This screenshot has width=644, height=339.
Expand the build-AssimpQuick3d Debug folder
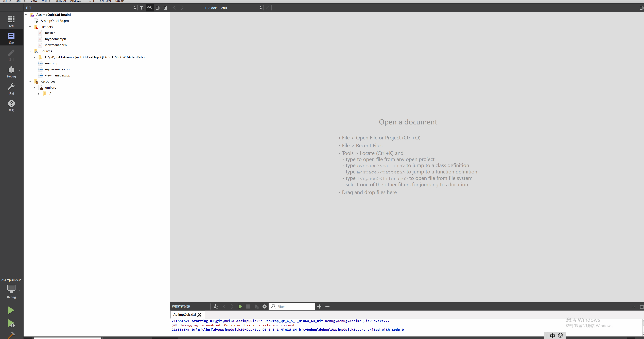34,57
